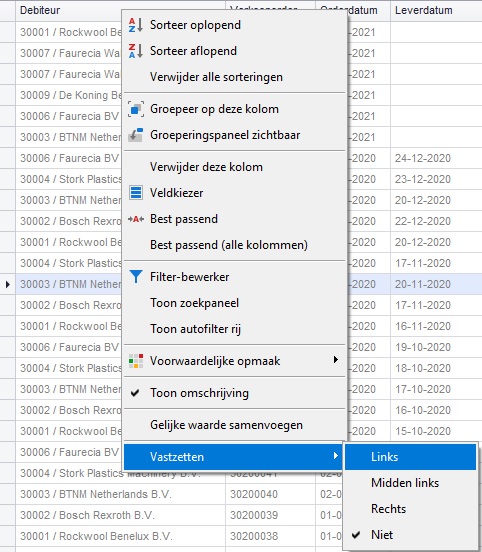Click the group-by-column icon
The width and height of the screenshot is (482, 552).
pyautogui.click(x=136, y=109)
